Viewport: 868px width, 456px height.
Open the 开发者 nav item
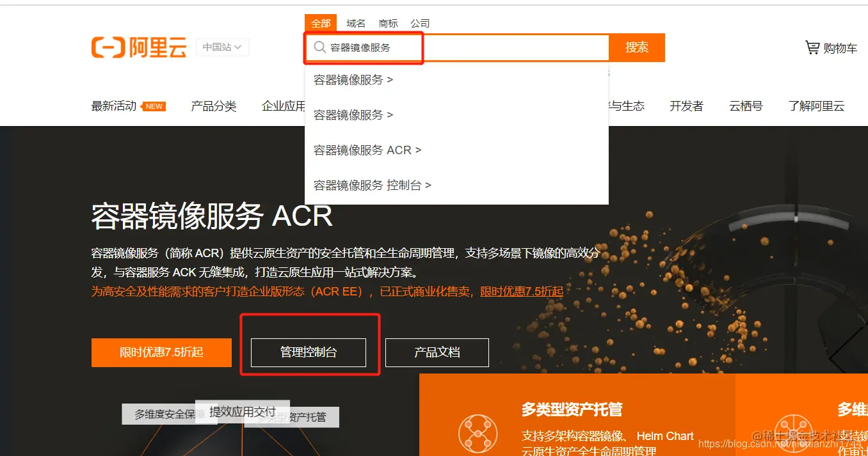click(686, 106)
